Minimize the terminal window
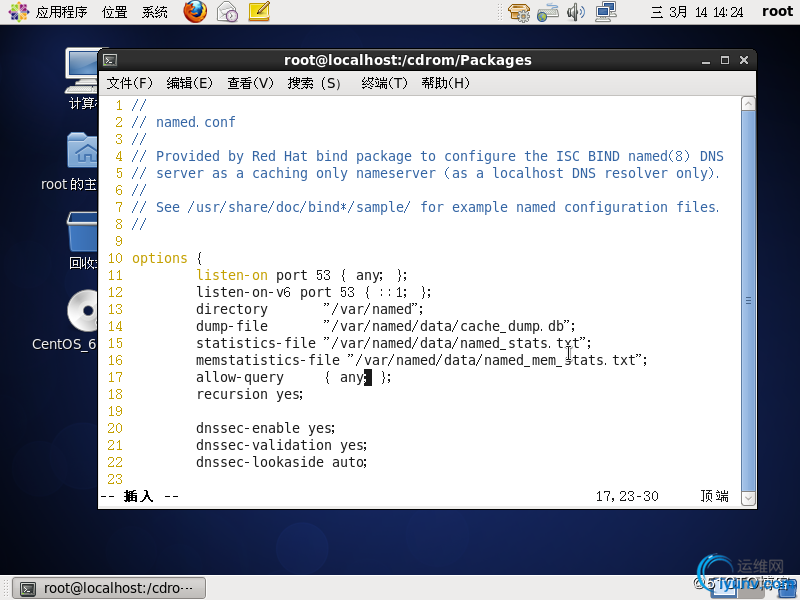Image resolution: width=800 pixels, height=600 pixels. 706,61
